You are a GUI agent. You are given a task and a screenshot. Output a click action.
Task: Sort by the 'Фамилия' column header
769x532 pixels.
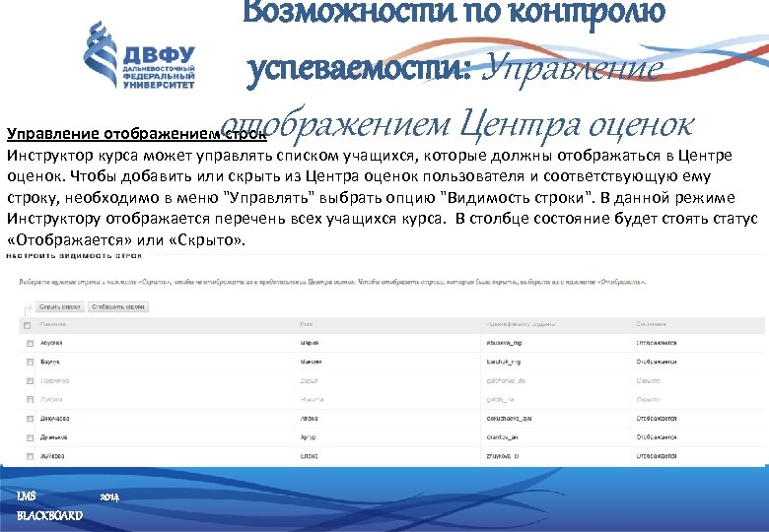click(53, 324)
